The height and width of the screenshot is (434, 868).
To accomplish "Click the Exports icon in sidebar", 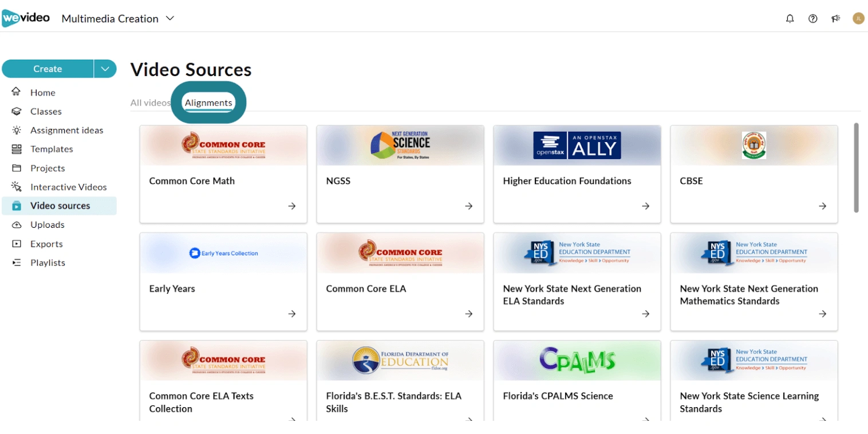I will pos(17,243).
